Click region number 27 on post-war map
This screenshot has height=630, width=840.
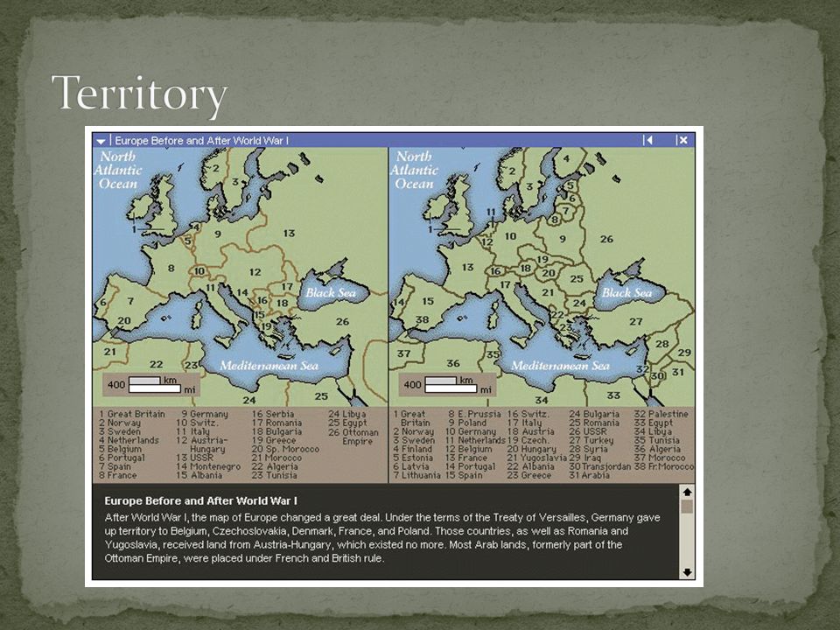tap(636, 321)
